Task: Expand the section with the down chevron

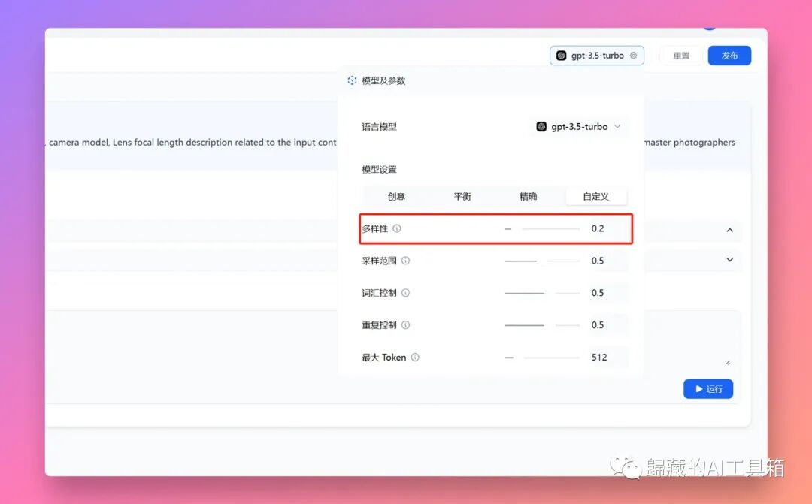Action: (729, 260)
